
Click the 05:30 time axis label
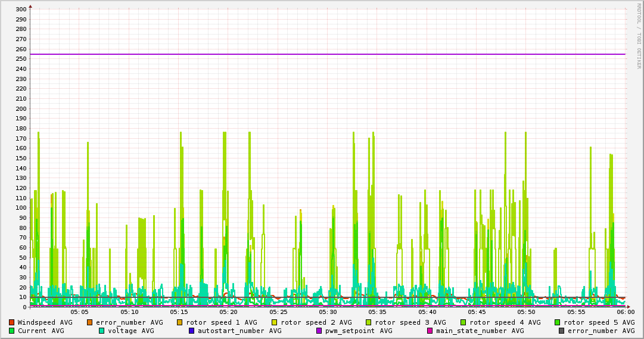[328, 312]
